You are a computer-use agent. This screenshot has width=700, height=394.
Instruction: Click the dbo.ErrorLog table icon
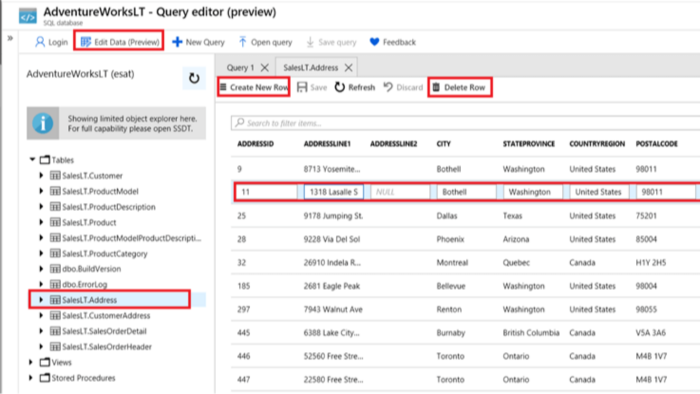tap(55, 284)
